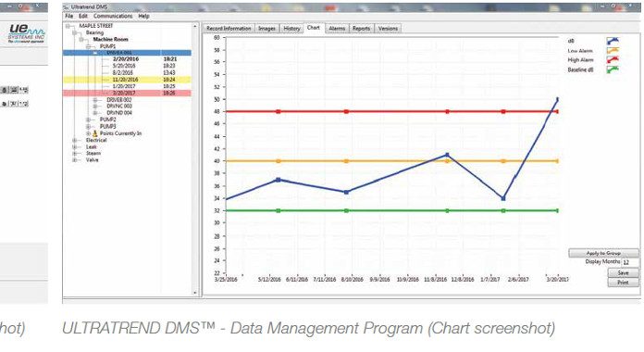This screenshot has width=644, height=352.
Task: Click the blue dB data point at 35
Action: [347, 192]
